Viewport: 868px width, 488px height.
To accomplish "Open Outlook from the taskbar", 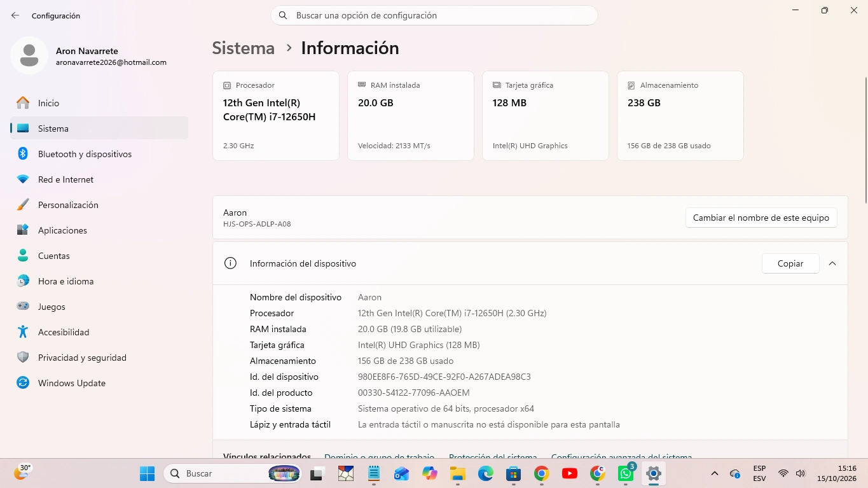I will [x=401, y=473].
